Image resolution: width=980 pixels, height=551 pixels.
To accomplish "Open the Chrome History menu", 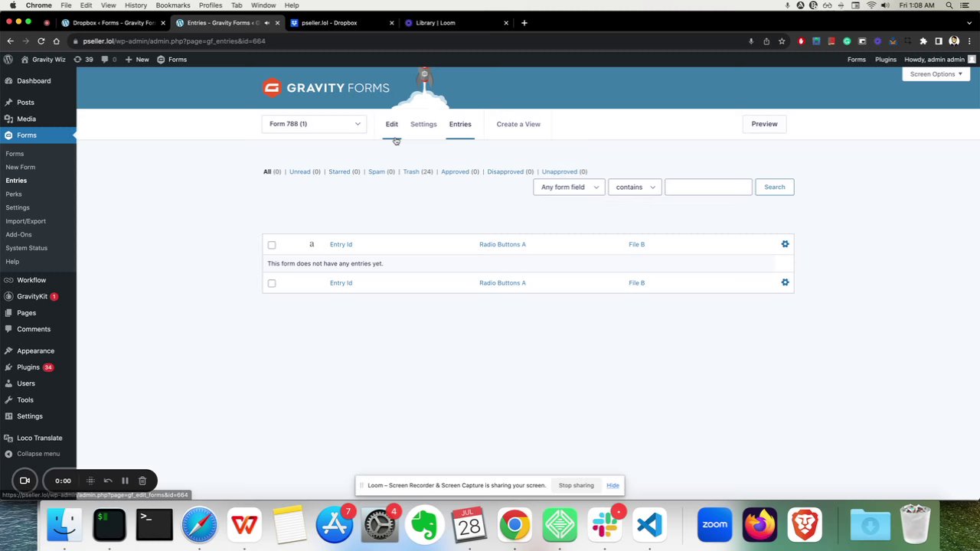I will point(136,5).
